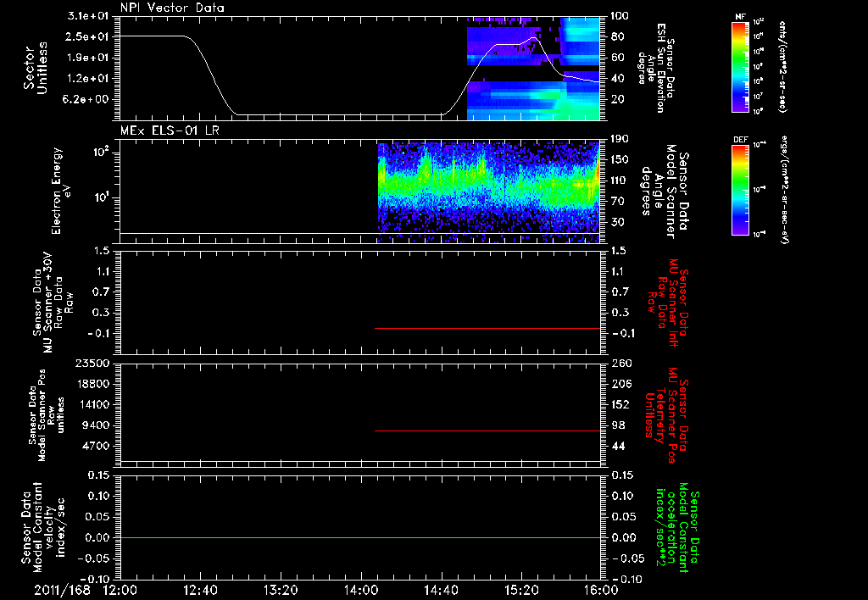The height and width of the screenshot is (600, 868).
Task: Click the '2.5e+01' sector tick label
Action: click(x=88, y=36)
